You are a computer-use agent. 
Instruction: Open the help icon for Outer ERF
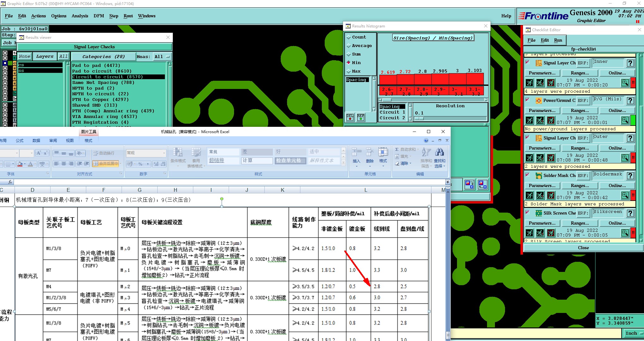click(630, 138)
